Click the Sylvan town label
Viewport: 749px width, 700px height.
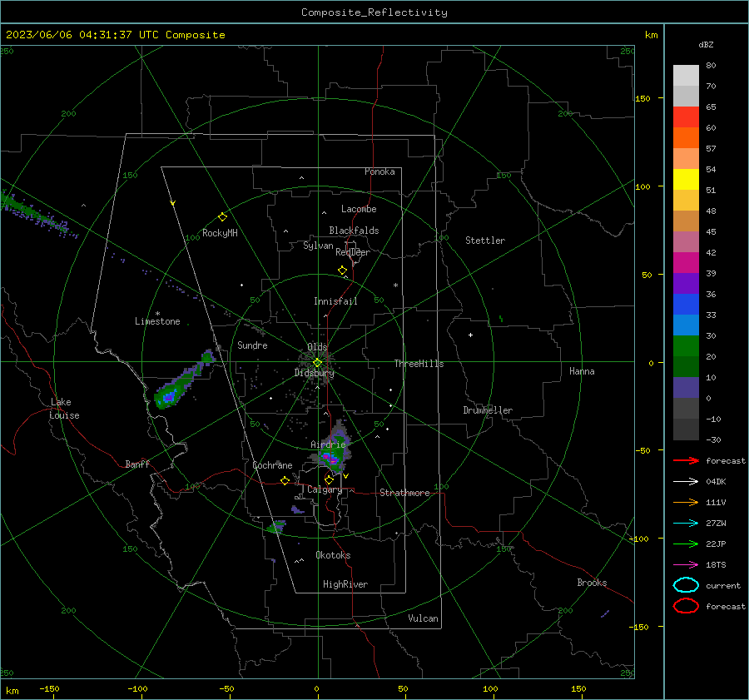(318, 246)
